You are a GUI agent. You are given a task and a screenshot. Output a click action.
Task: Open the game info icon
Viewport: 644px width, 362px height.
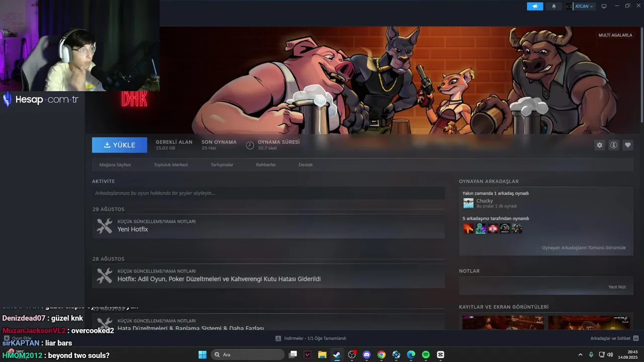(x=614, y=145)
